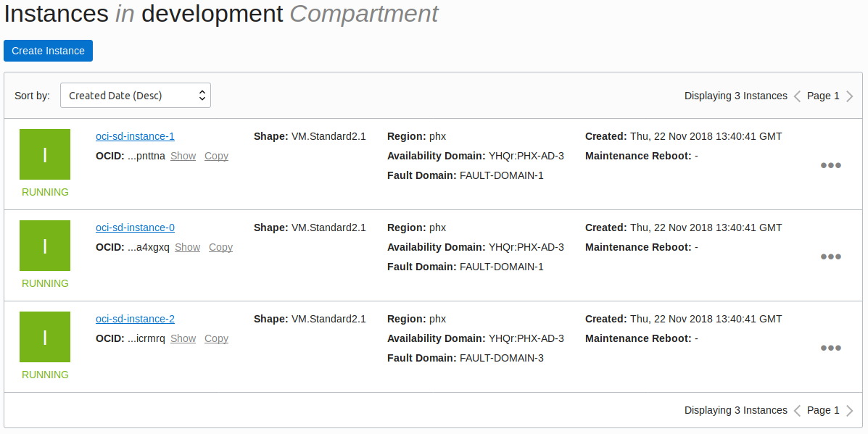The height and width of the screenshot is (434, 868).
Task: Go to previous page using top arrow
Action: tap(797, 96)
